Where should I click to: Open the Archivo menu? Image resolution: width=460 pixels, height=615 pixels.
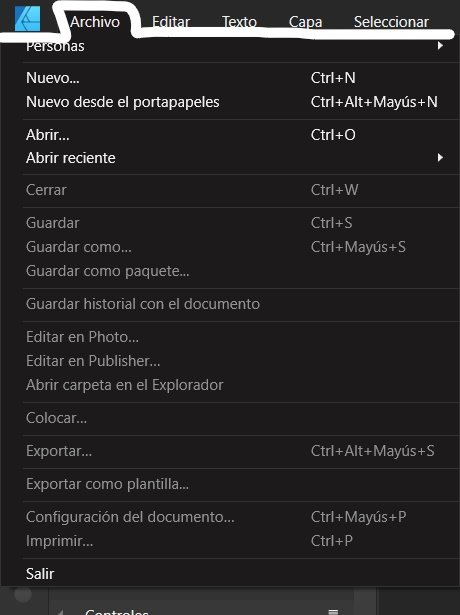95,22
